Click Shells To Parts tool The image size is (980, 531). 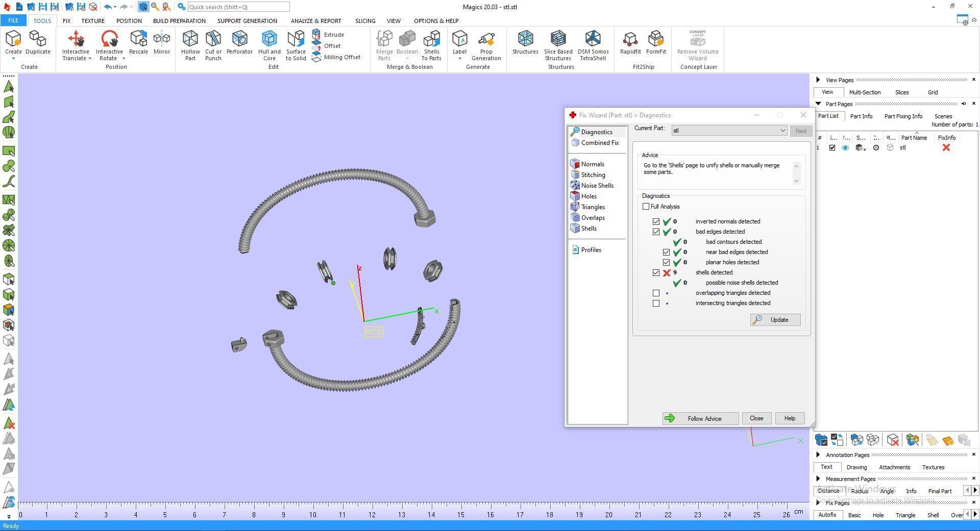tap(431, 45)
